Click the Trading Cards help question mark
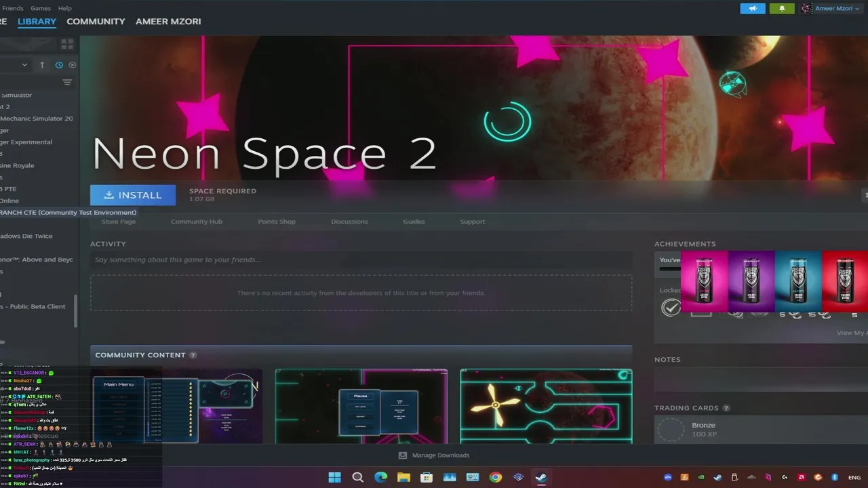The width and height of the screenshot is (868, 488). pyautogui.click(x=726, y=408)
